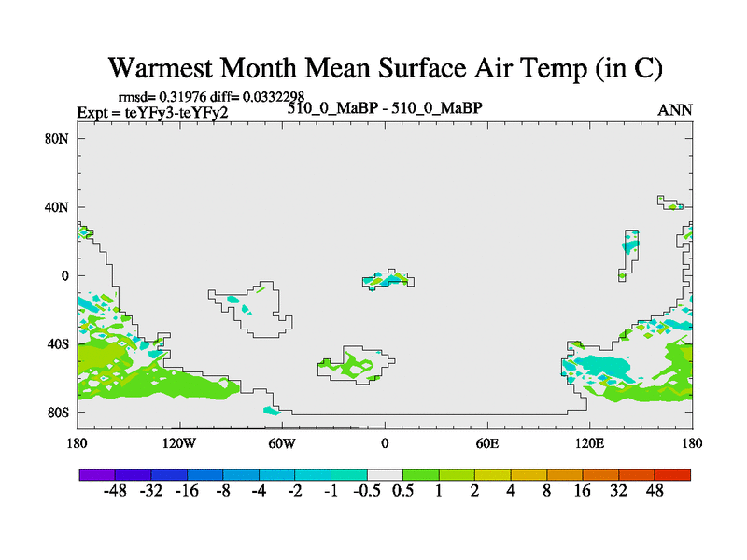Pick the orange swatch between 8 and 16
Viewport: 747px width, 560px height.
564,475
